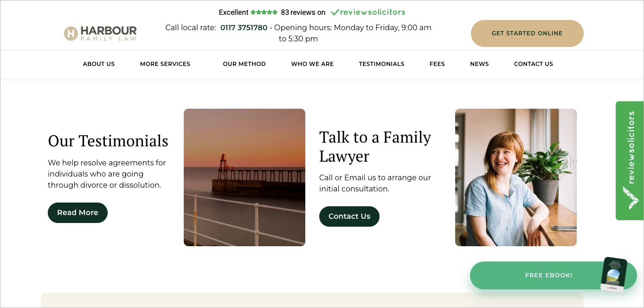644x308 pixels.
Task: Open the NEWS page from navigation
Action: pos(479,64)
